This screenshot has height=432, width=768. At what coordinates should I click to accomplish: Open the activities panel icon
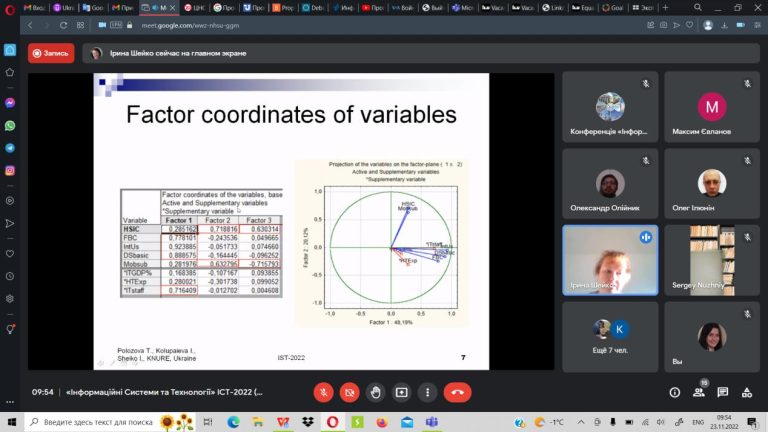click(746, 392)
